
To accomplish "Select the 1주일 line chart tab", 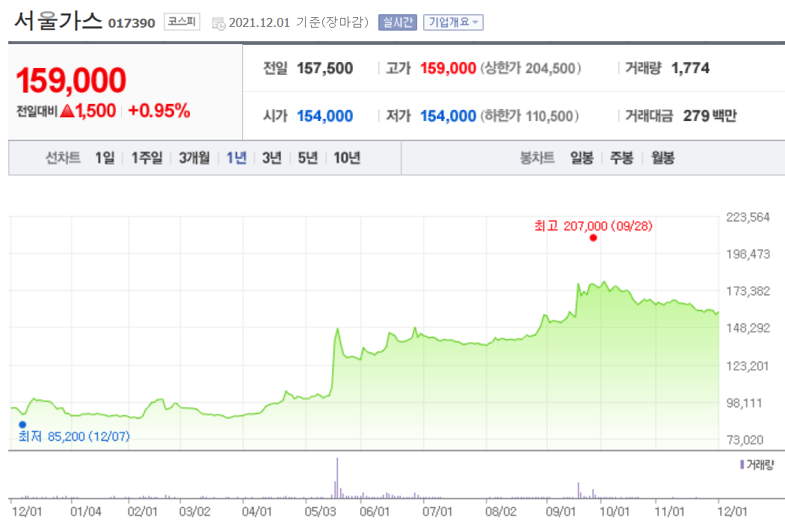I will 147,158.
